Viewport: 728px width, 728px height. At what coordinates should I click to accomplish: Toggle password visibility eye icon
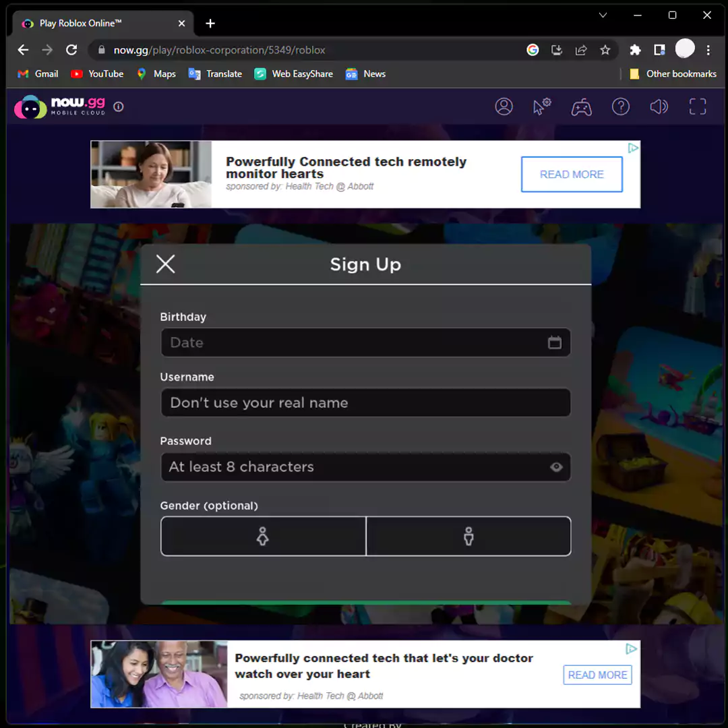[556, 467]
